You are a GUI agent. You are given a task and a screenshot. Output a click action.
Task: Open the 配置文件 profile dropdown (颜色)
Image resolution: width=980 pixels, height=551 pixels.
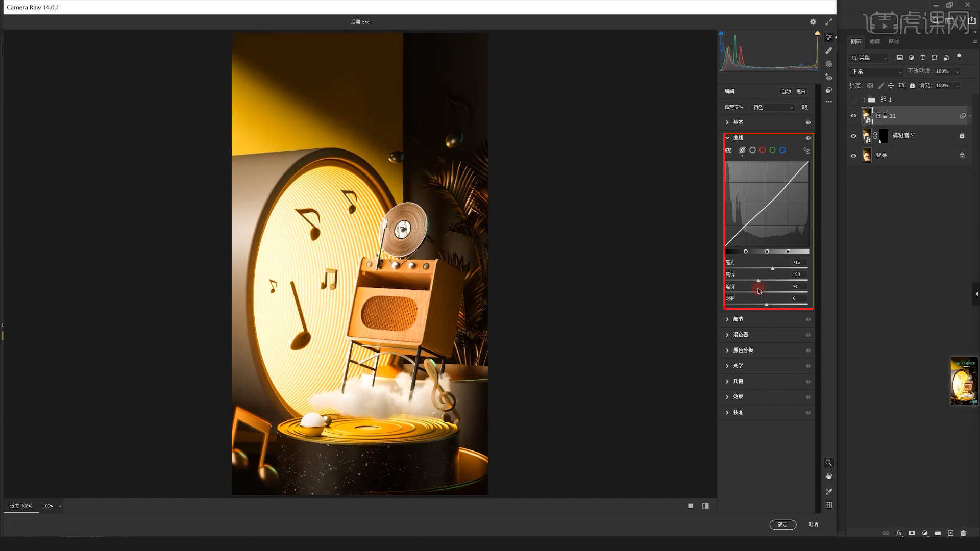click(x=773, y=107)
